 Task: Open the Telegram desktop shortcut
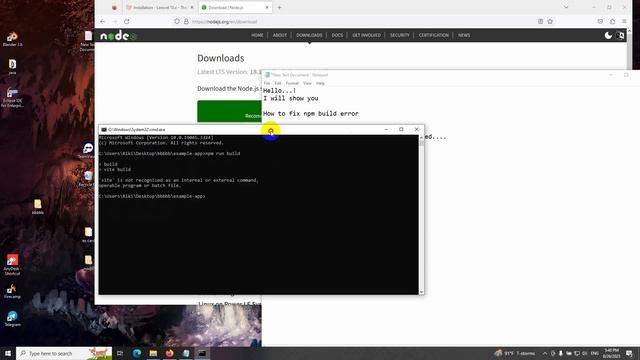click(12, 318)
